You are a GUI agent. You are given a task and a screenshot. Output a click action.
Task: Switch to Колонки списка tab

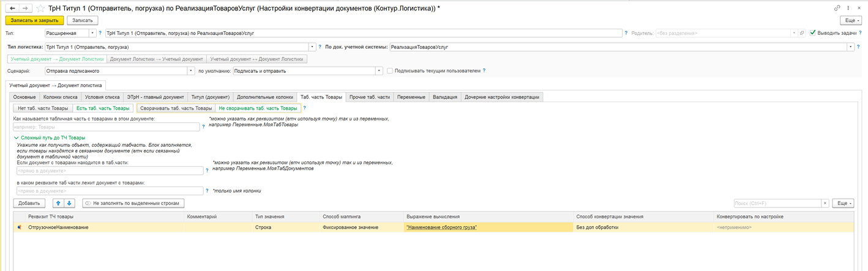pyautogui.click(x=61, y=97)
